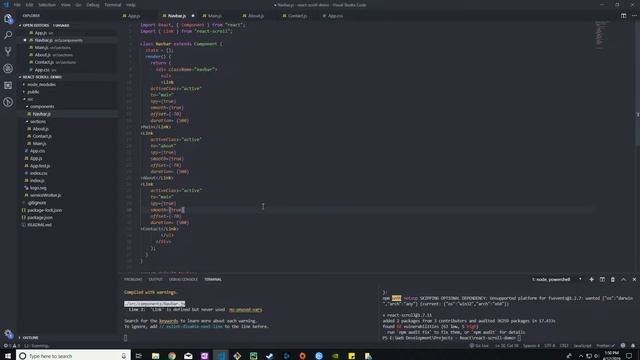Open the Manage gear in activity bar

8,334
